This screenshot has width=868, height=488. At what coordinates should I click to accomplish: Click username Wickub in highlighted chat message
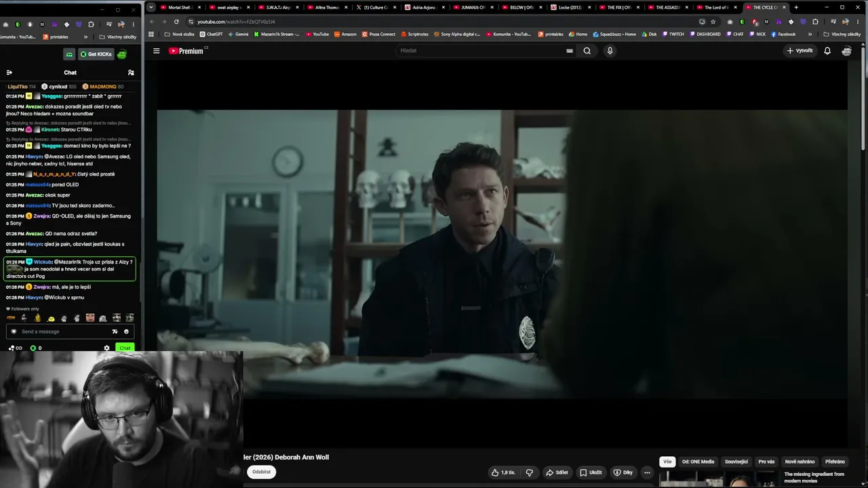[x=43, y=262]
